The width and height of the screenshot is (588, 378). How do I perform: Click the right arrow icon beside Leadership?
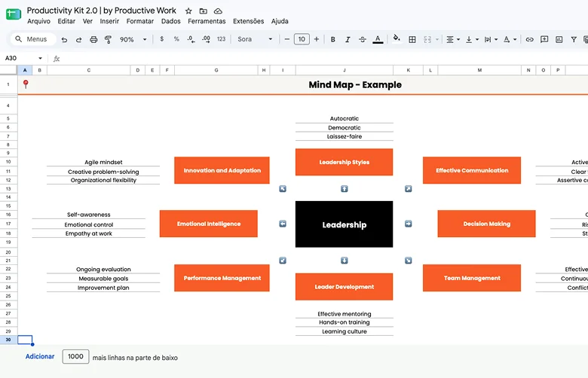[409, 224]
